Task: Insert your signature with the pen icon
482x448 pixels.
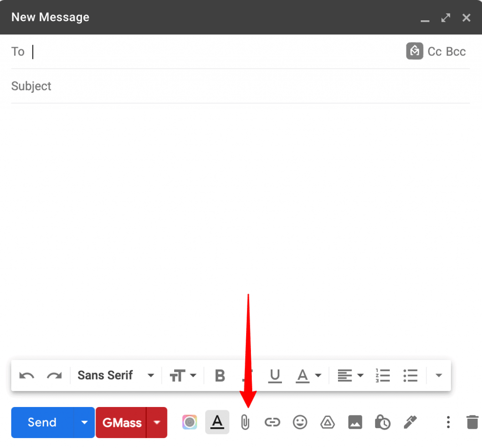Action: pyautogui.click(x=410, y=422)
